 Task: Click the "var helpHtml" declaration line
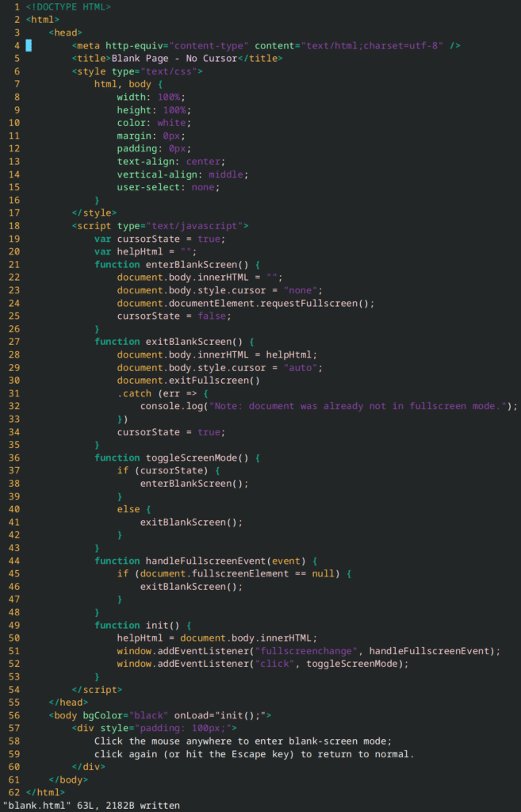(x=146, y=252)
